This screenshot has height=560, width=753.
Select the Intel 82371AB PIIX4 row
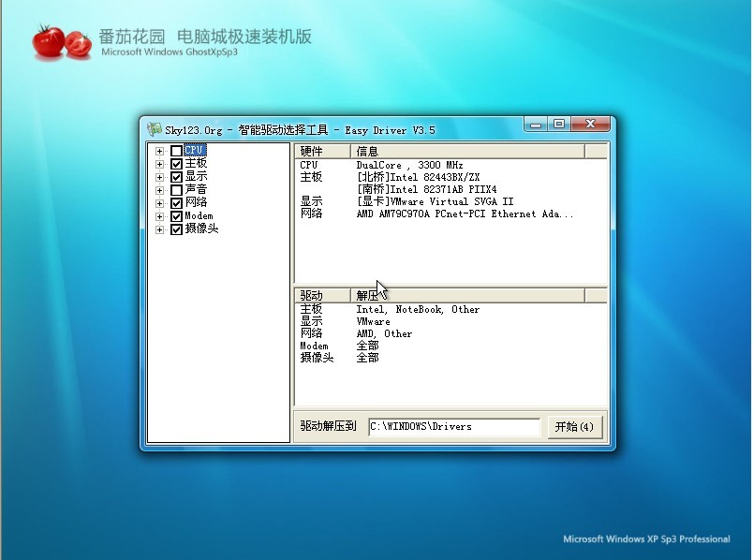(x=450, y=190)
